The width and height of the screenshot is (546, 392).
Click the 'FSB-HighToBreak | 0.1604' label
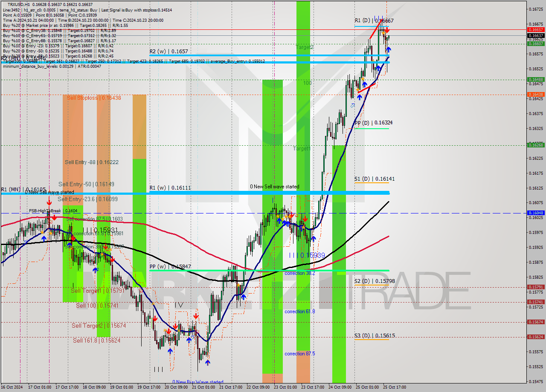tap(53, 210)
